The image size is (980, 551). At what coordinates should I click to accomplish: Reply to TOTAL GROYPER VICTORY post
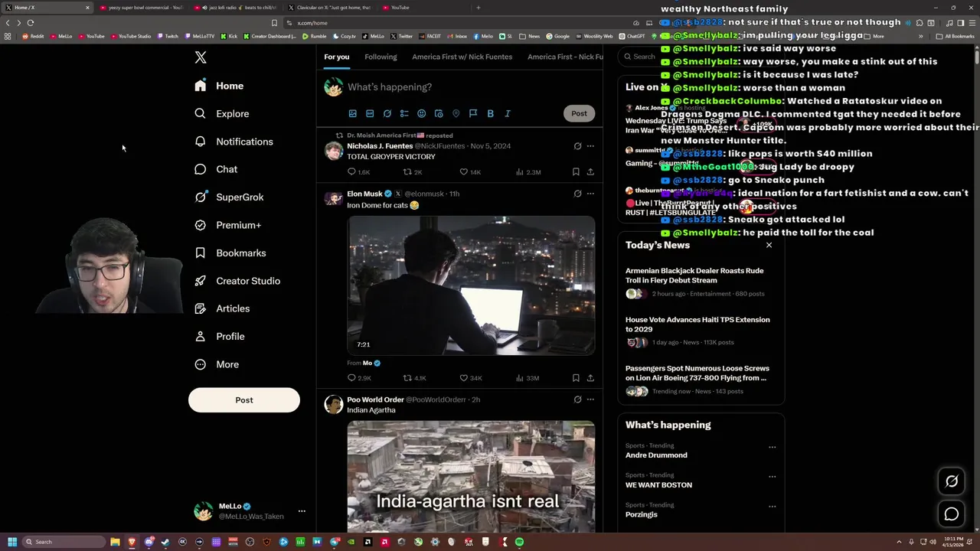(x=358, y=172)
